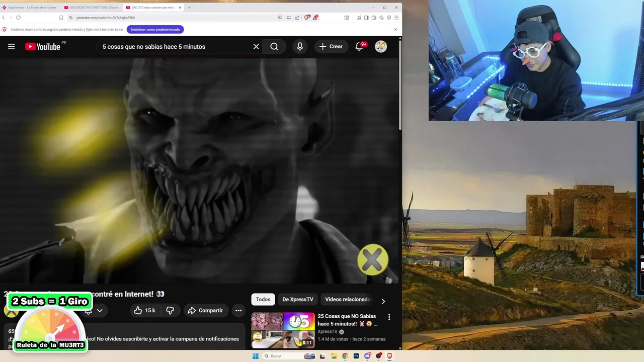
Task: Open the Brave wallet icon
Action: pyautogui.click(x=374, y=18)
